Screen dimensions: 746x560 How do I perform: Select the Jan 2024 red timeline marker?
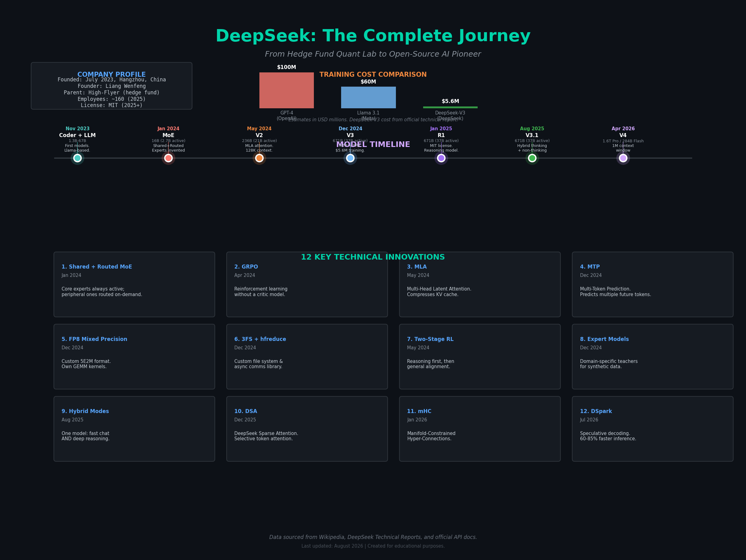[x=168, y=158]
